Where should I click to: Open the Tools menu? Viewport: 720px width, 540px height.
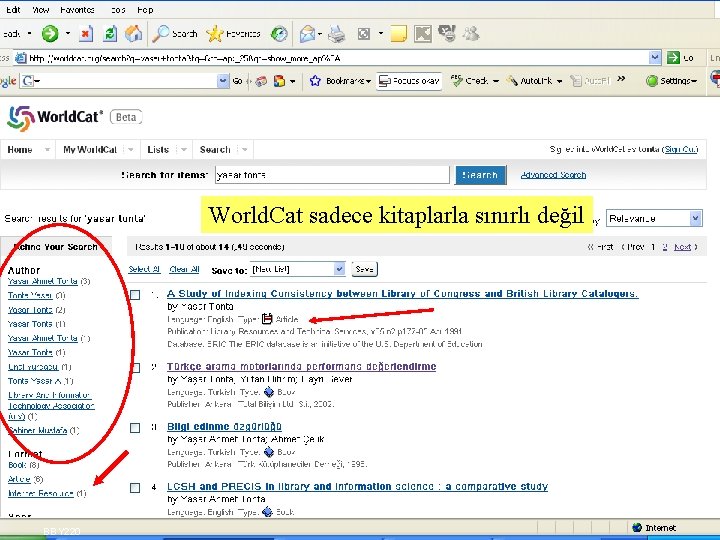(x=117, y=10)
